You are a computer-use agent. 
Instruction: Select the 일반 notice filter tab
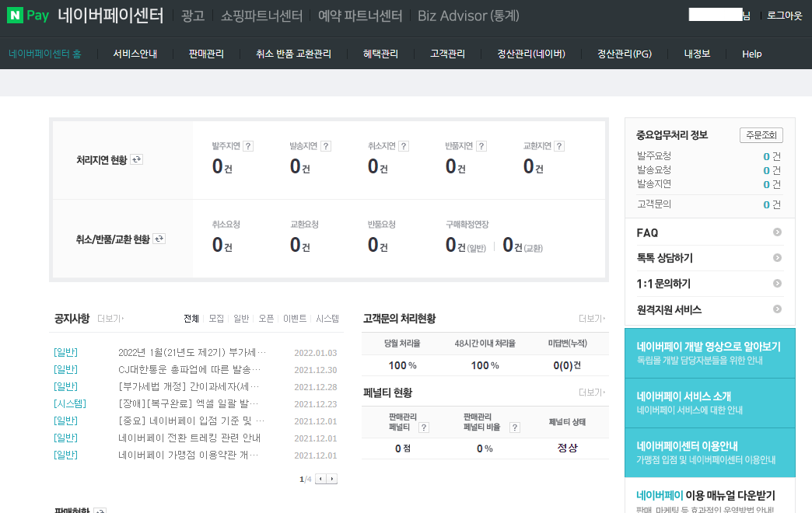(241, 319)
